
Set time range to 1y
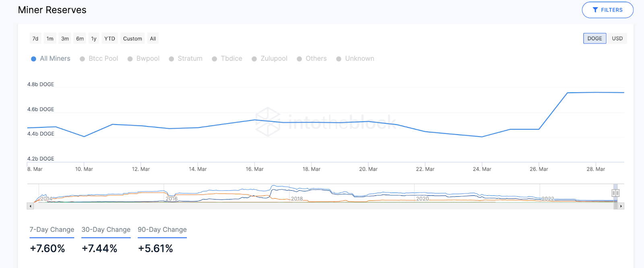point(94,39)
